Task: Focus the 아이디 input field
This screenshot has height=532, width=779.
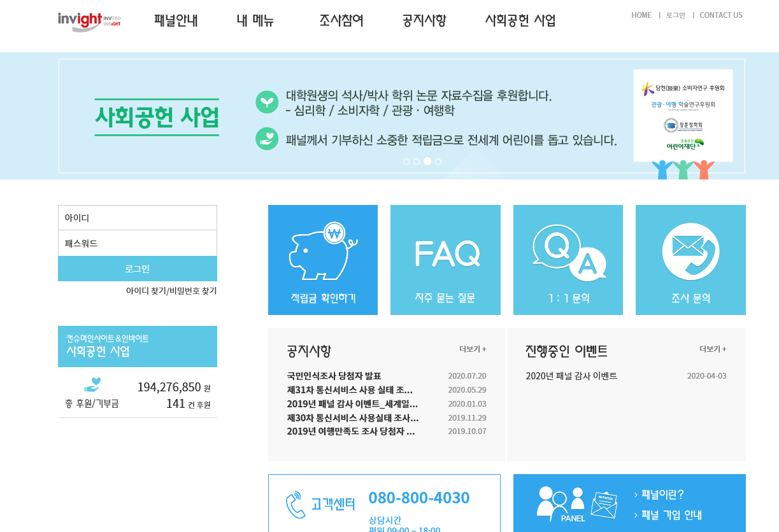Action: coord(138,218)
